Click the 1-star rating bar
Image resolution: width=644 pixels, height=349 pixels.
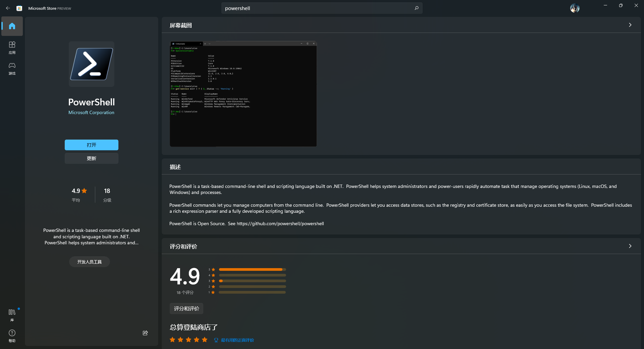click(252, 292)
